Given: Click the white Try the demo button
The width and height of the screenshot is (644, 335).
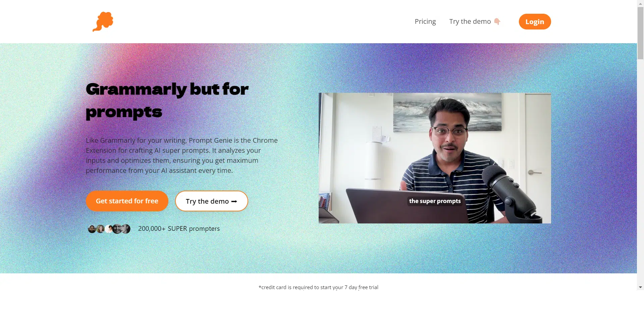Looking at the screenshot, I should point(212,201).
